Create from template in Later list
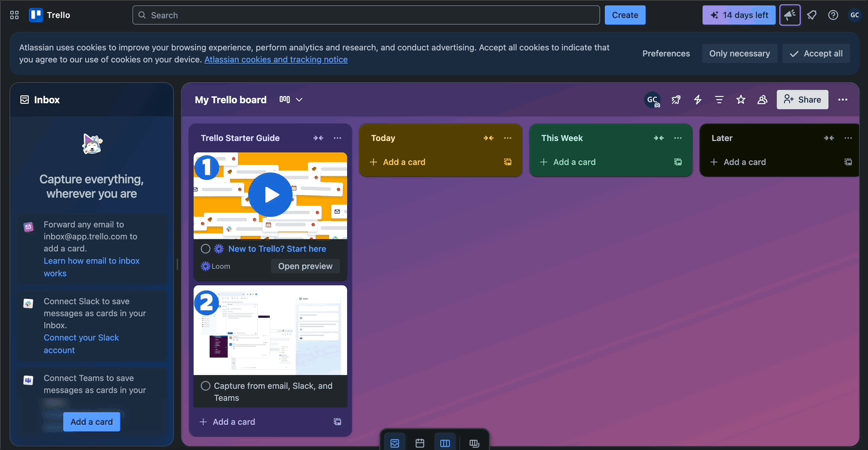868x450 pixels. tap(848, 162)
